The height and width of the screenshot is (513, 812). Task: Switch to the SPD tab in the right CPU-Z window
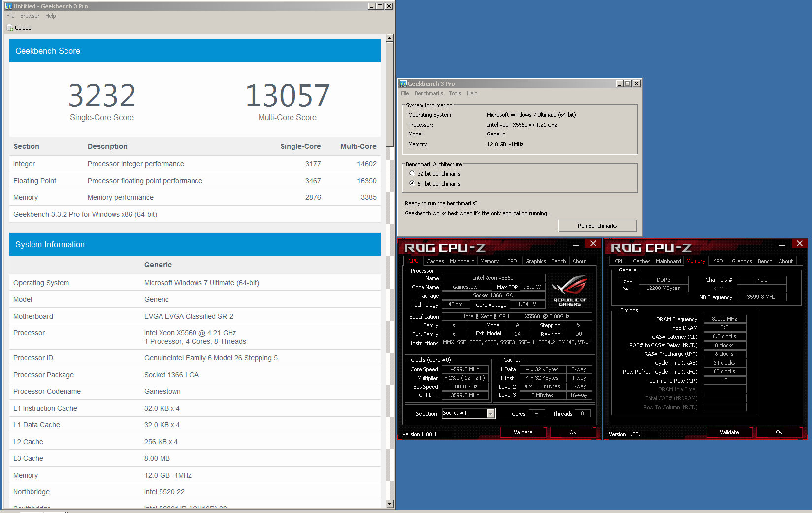[718, 261]
